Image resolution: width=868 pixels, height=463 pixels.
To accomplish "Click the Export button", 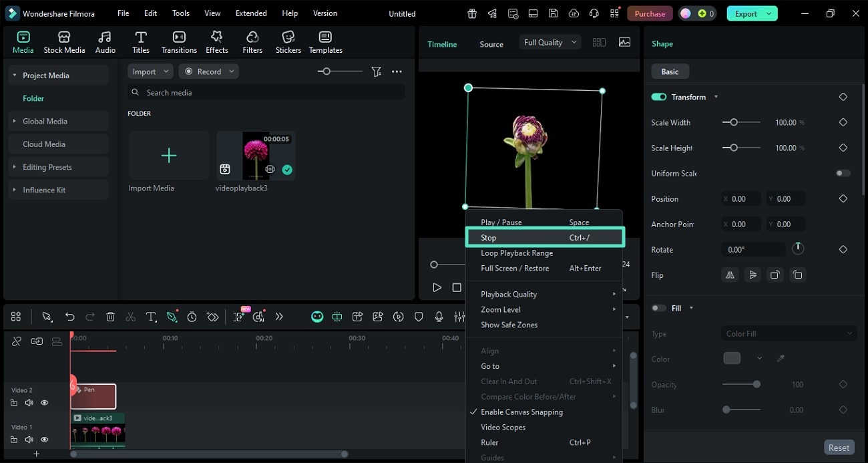I will tap(745, 13).
